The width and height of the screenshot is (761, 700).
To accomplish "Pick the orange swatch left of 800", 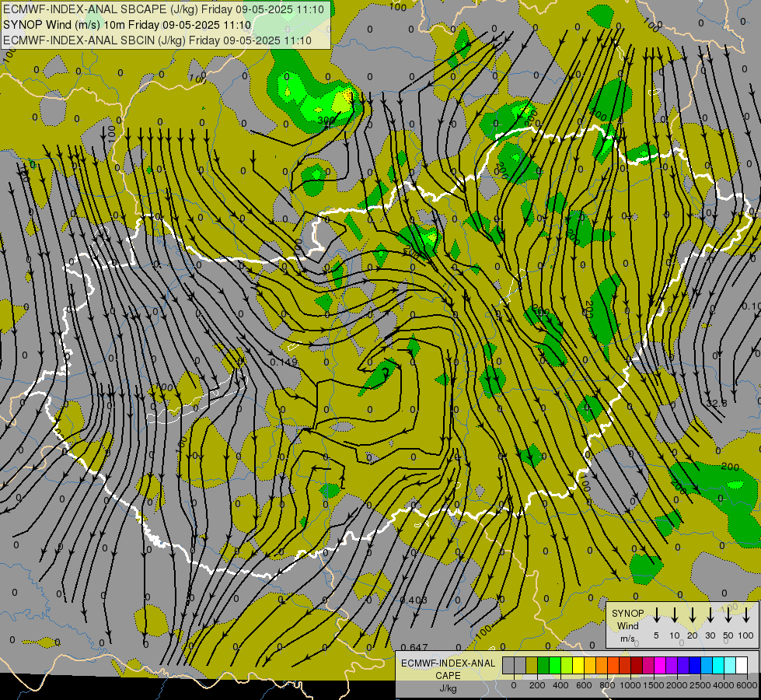I will 602,666.
